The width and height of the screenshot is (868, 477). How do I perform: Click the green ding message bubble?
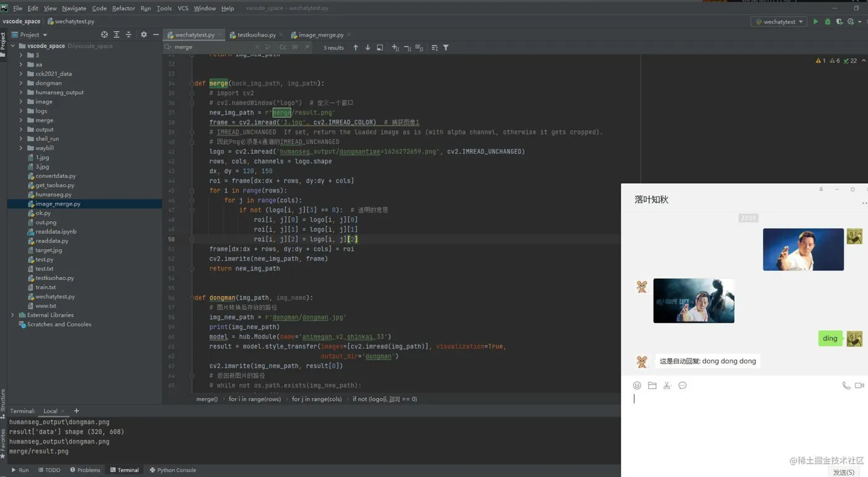point(830,338)
